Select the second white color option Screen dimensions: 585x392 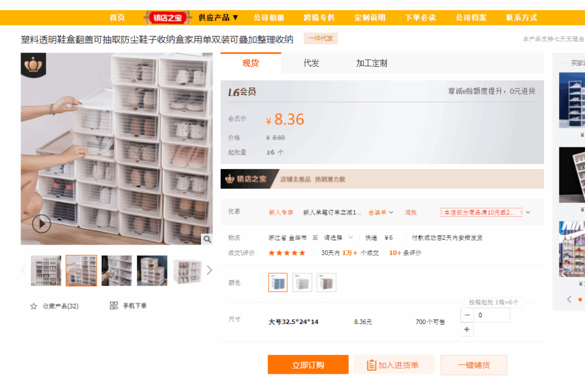(x=302, y=282)
